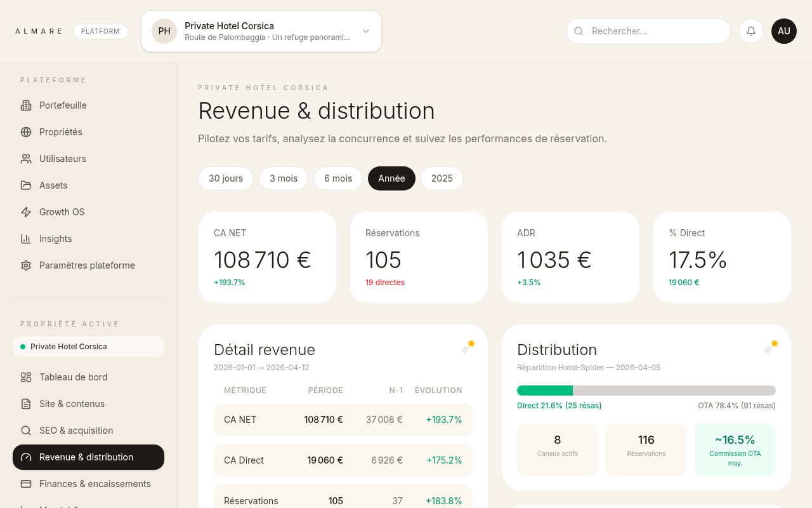812x508 pixels.
Task: Click the PLATFORM badge button
Action: coord(100,31)
